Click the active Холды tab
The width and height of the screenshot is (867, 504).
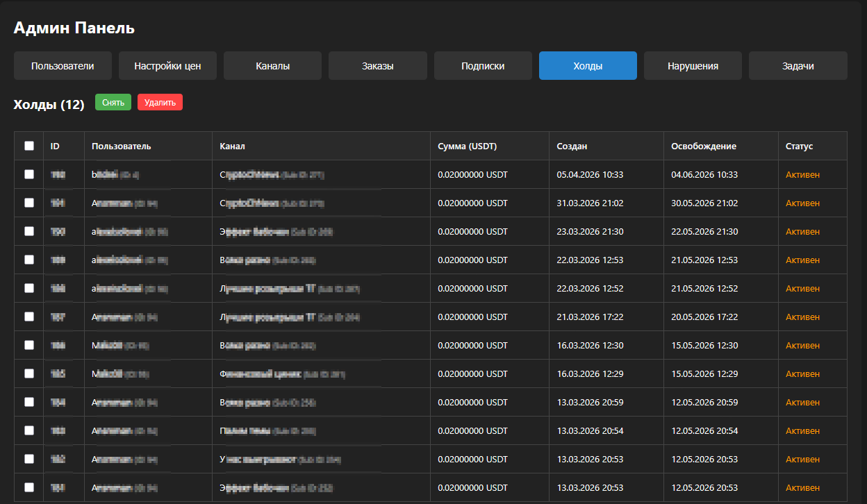tap(588, 66)
